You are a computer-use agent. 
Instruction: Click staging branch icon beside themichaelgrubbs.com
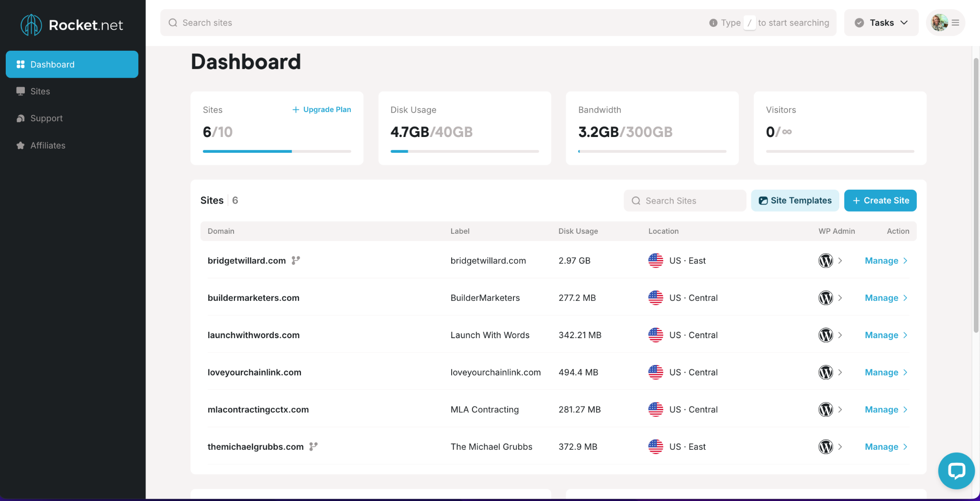pos(313,446)
